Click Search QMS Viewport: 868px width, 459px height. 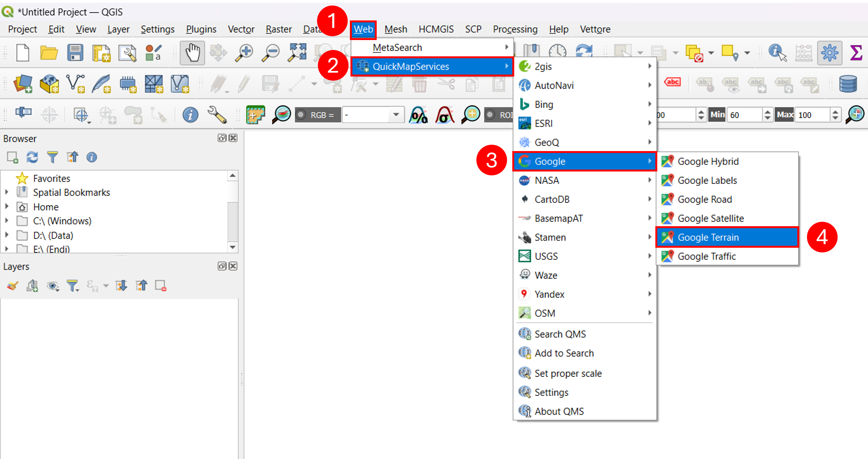585,334
